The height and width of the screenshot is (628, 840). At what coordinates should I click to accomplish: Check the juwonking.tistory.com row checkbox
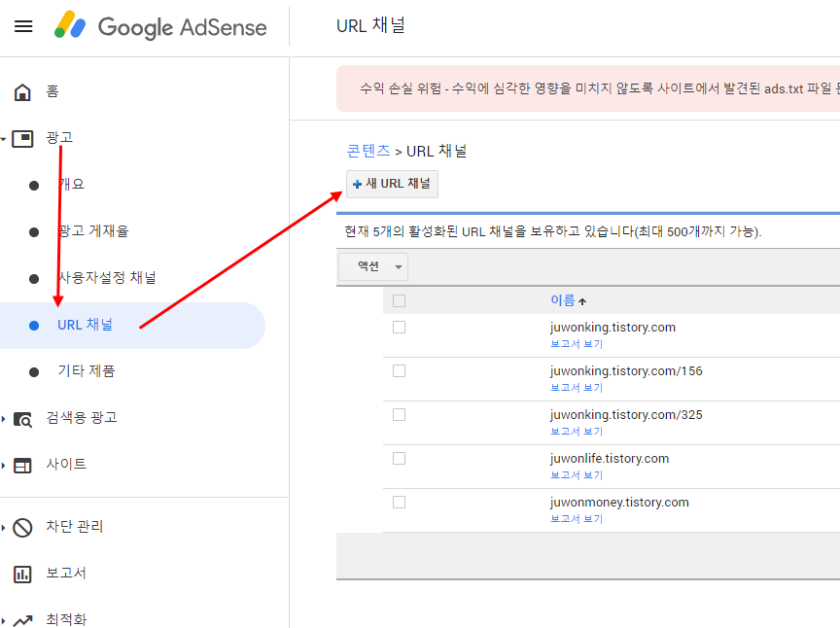(400, 327)
